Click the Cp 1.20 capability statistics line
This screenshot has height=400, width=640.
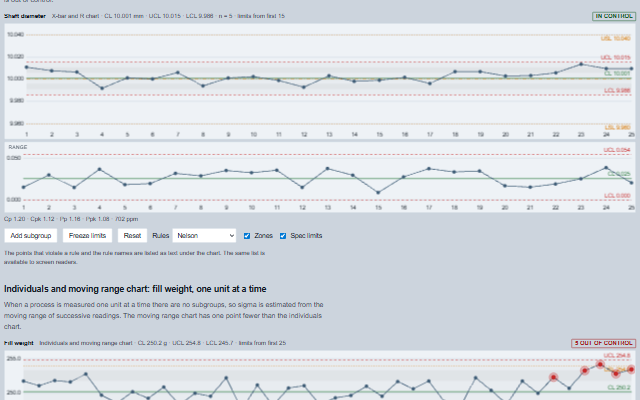click(x=71, y=219)
